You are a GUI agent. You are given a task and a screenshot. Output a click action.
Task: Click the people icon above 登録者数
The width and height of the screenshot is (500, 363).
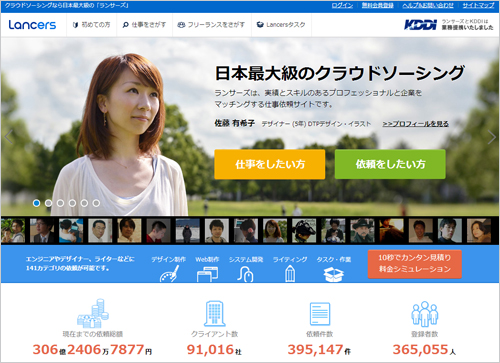424,314
